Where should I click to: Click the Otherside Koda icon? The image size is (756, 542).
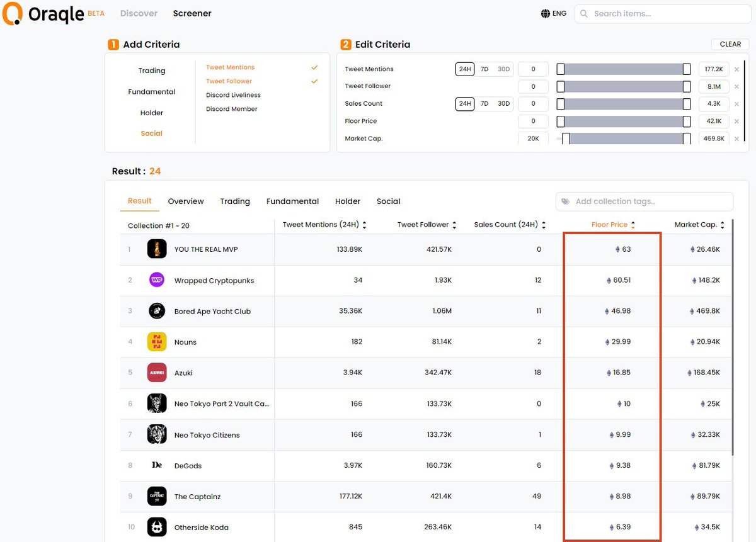point(157,527)
